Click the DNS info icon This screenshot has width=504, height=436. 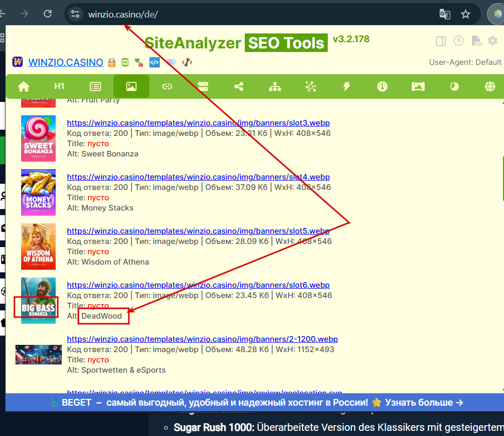pyautogui.click(x=125, y=62)
